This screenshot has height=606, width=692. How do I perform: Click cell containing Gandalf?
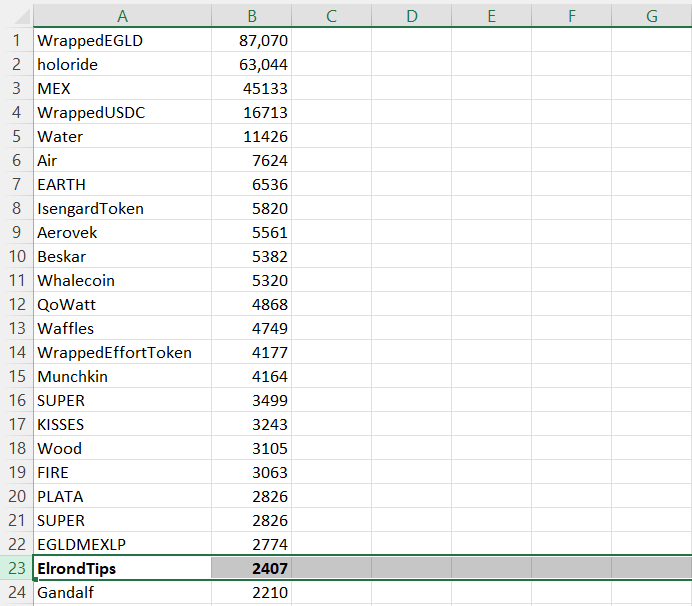[123, 592]
